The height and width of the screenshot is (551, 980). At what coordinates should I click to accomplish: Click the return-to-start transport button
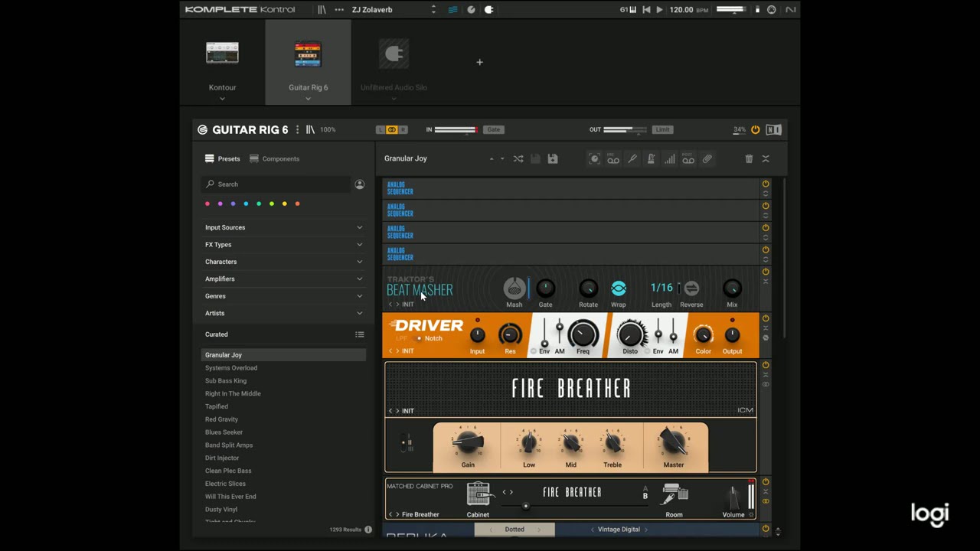646,10
